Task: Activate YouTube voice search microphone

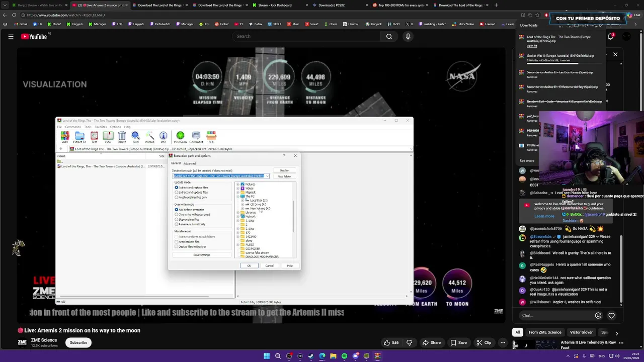Action: point(408,36)
